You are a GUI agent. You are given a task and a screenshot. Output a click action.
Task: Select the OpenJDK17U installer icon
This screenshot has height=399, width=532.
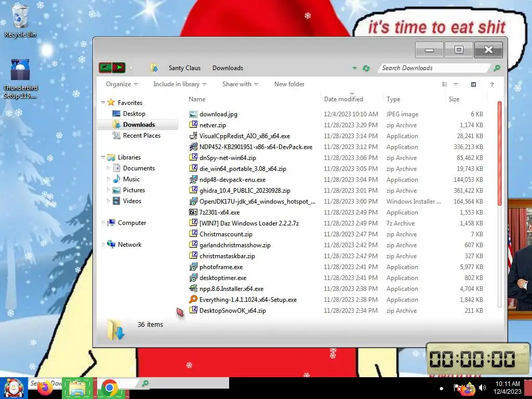(193, 202)
